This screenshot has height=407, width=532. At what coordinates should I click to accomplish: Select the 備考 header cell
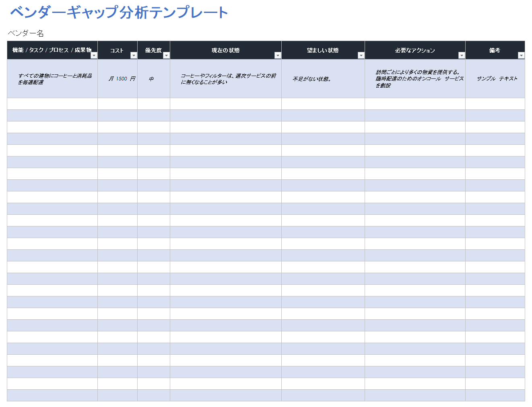(495, 50)
